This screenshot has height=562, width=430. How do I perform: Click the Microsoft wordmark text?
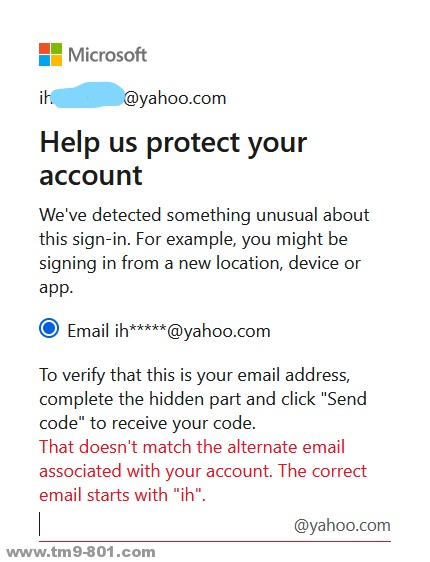tap(108, 55)
